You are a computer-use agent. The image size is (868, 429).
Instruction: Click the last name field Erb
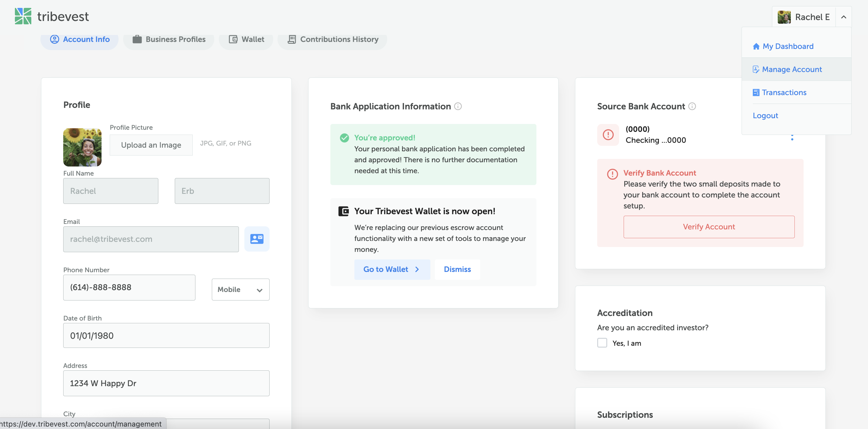[222, 191]
